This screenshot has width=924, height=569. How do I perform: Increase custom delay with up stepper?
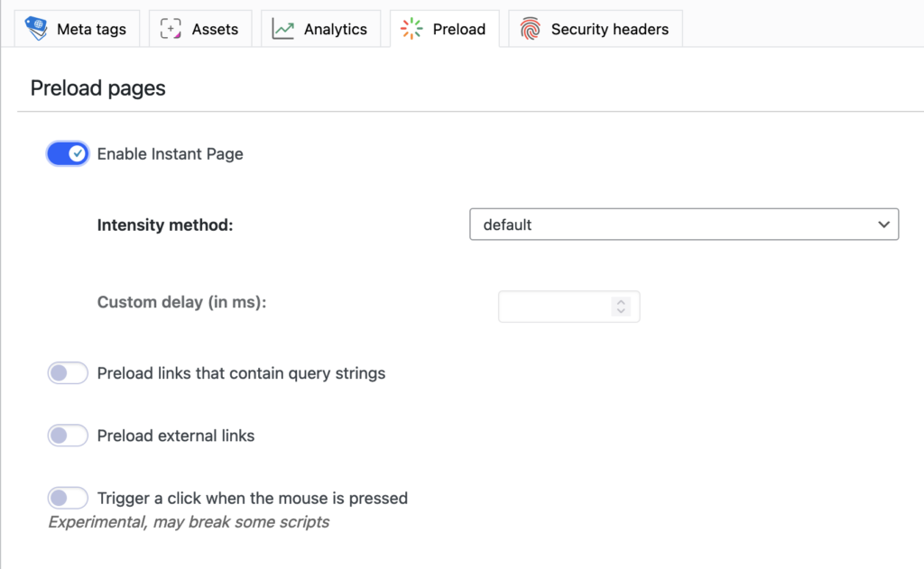621,302
